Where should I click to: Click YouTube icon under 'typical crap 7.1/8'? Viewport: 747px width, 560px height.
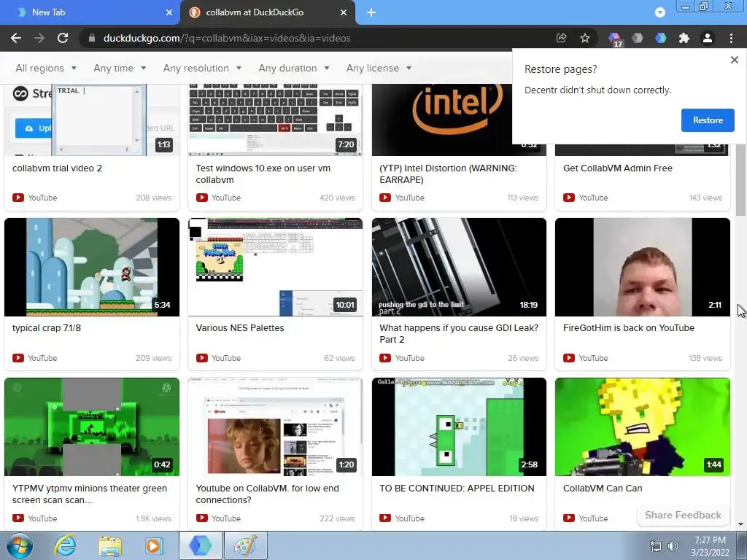pos(18,358)
